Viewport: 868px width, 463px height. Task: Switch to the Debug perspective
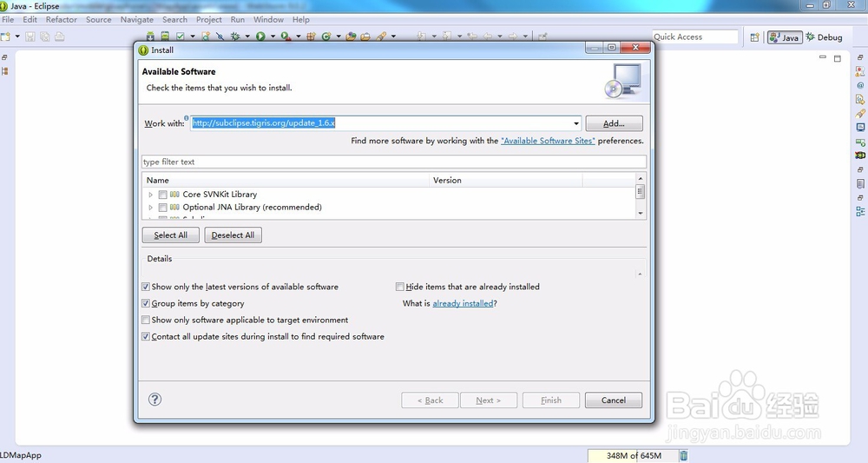coord(825,37)
